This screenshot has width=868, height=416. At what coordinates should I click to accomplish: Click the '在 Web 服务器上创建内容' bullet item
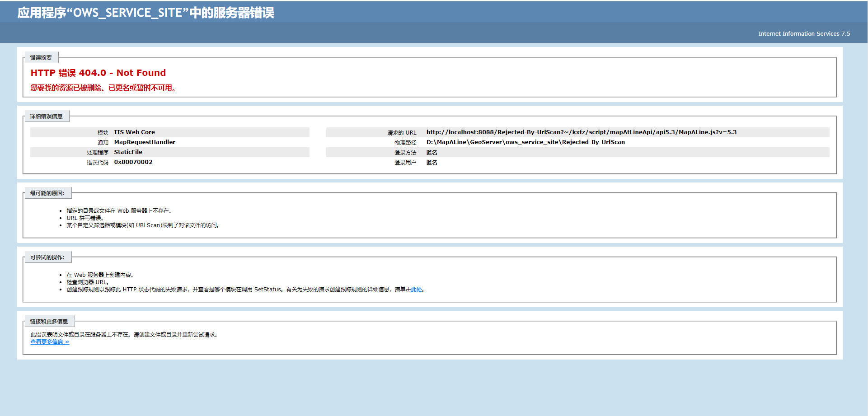[100, 275]
